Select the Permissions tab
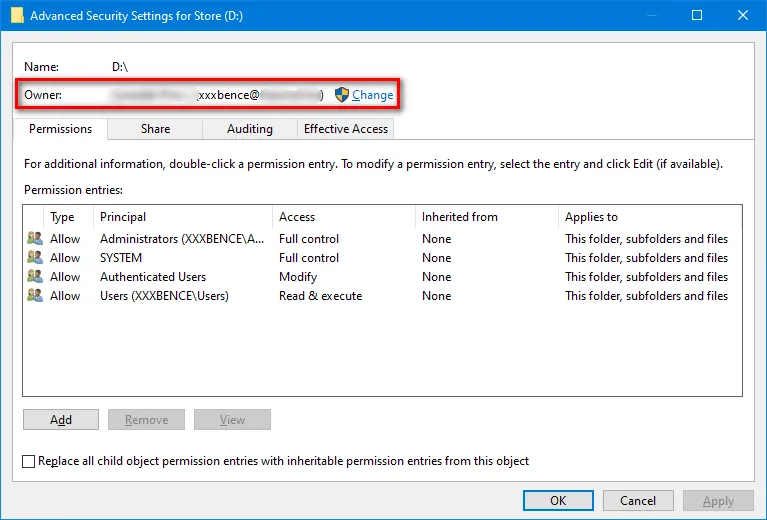Screen dimensions: 767x520 [x=61, y=129]
